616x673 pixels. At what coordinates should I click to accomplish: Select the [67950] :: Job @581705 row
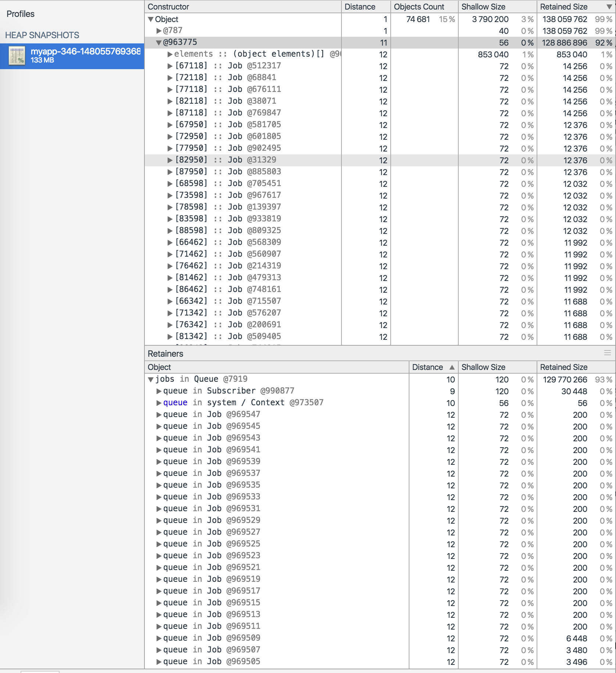tap(380, 125)
